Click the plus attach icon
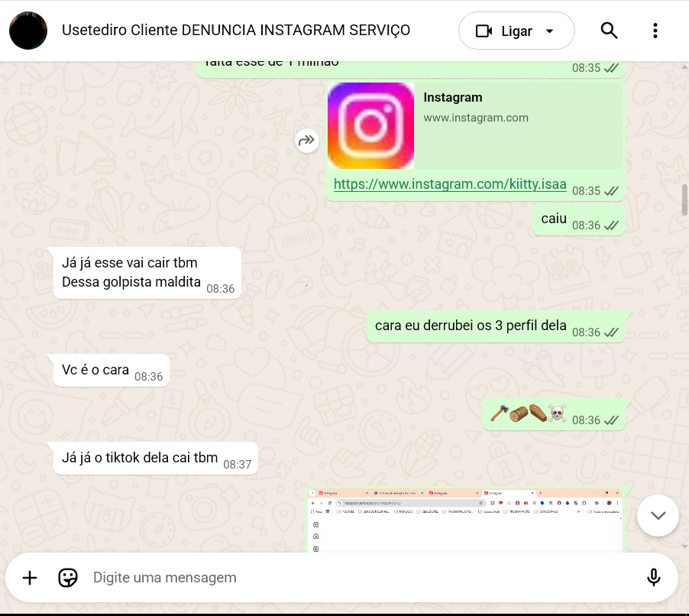The image size is (689, 616). click(x=30, y=578)
